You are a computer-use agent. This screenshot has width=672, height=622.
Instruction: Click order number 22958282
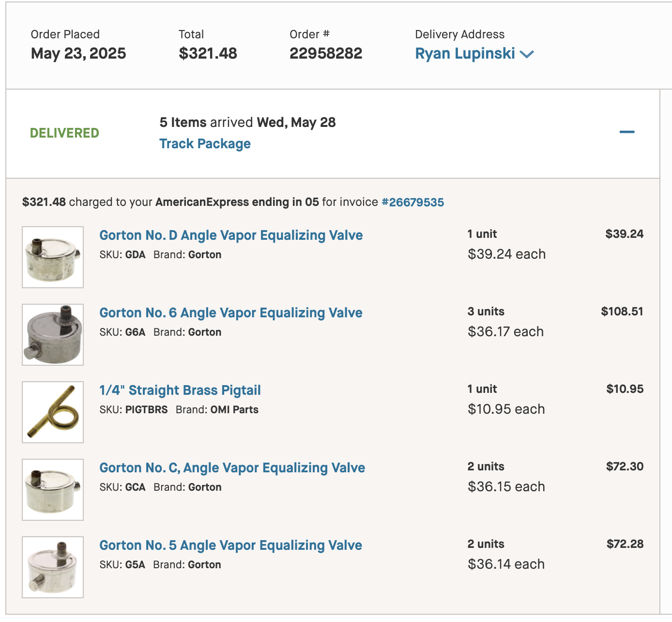[x=325, y=53]
